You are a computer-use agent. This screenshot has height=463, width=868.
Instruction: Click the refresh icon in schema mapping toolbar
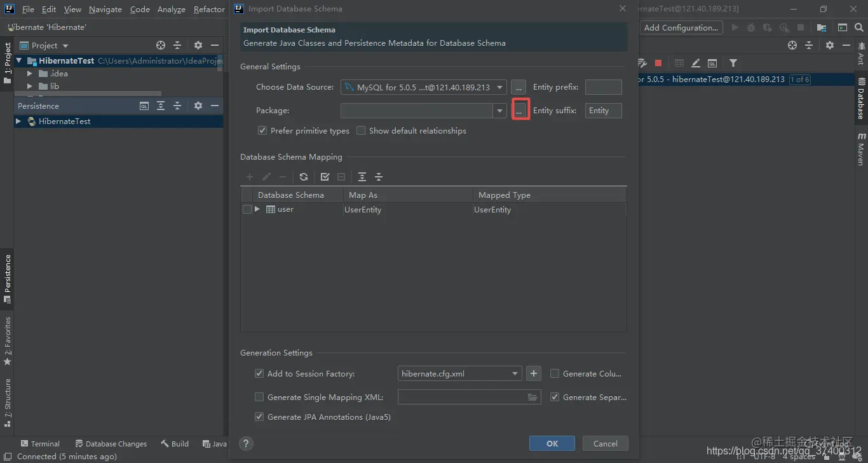tap(304, 177)
